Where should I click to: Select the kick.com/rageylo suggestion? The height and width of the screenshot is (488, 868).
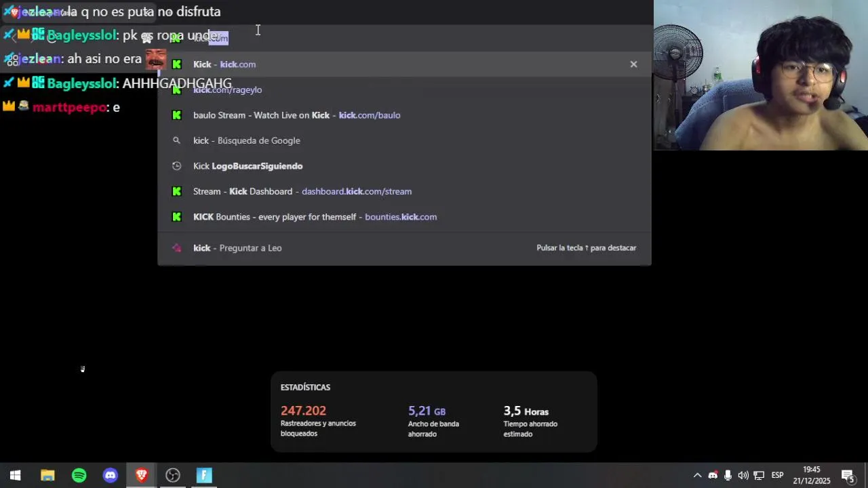pos(404,89)
